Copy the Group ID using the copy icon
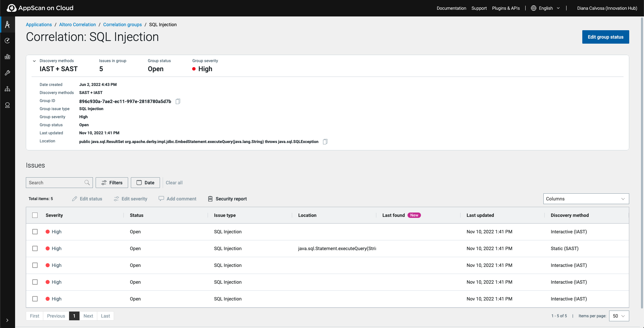This screenshot has height=328, width=644. [x=178, y=101]
